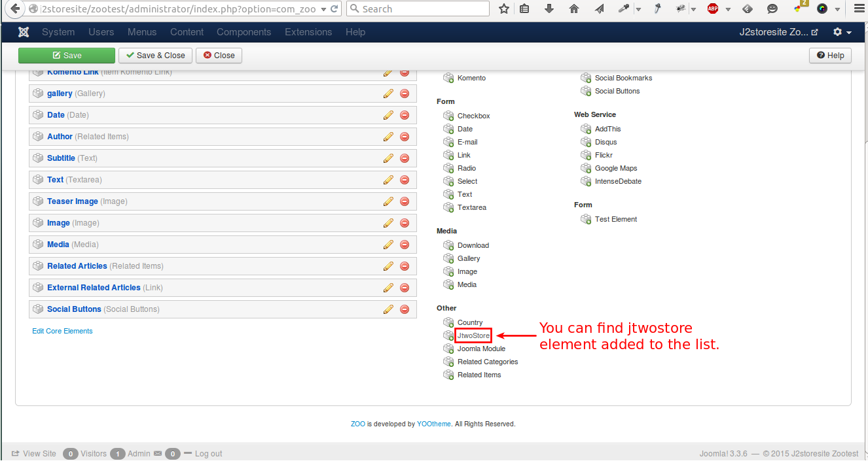Add the Social Bookmarks element
Screen dimensions: 868x461
tap(623, 78)
